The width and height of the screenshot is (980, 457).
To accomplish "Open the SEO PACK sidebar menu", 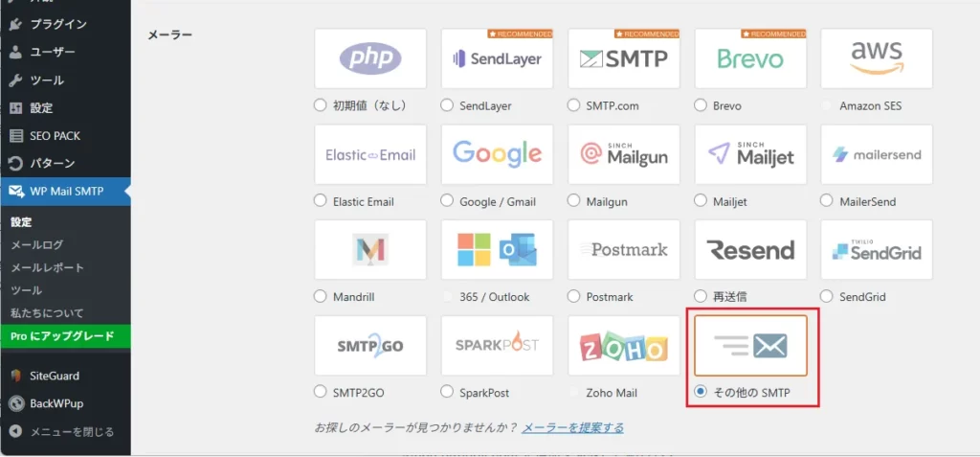I will [x=65, y=135].
